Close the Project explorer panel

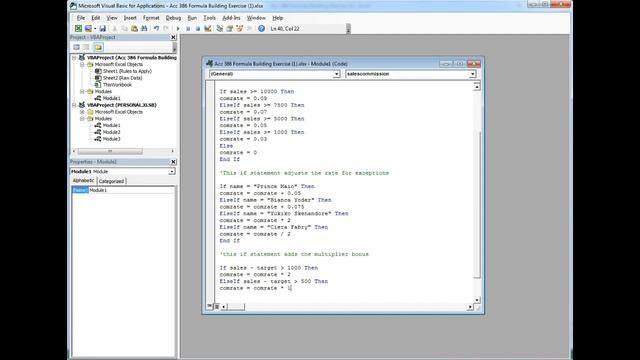173,37
